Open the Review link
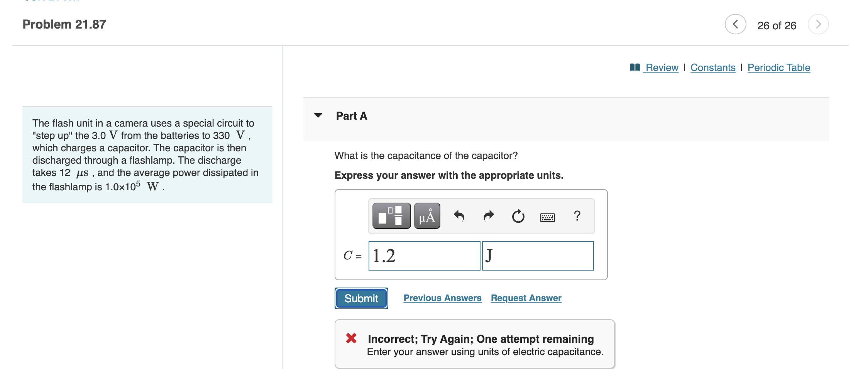 (x=662, y=68)
